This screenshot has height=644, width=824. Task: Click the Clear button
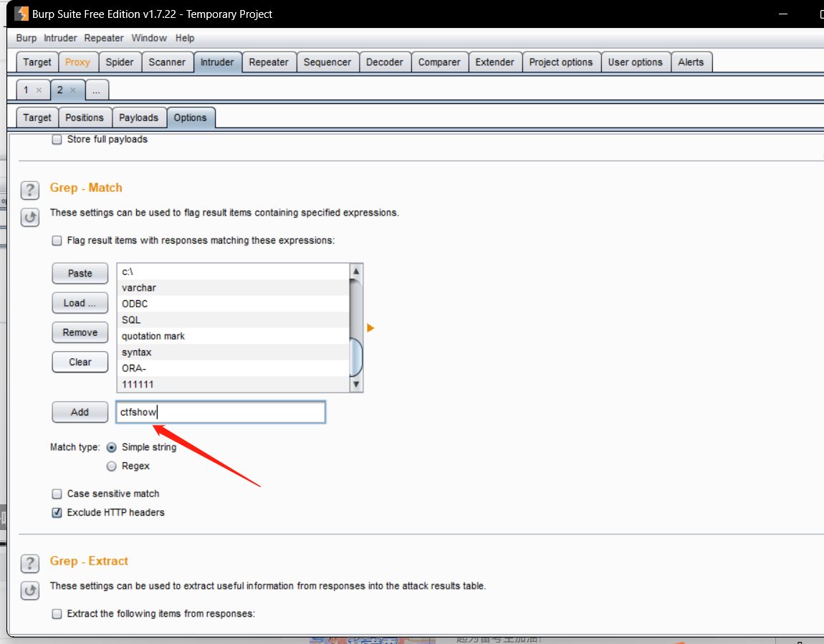[x=80, y=362]
